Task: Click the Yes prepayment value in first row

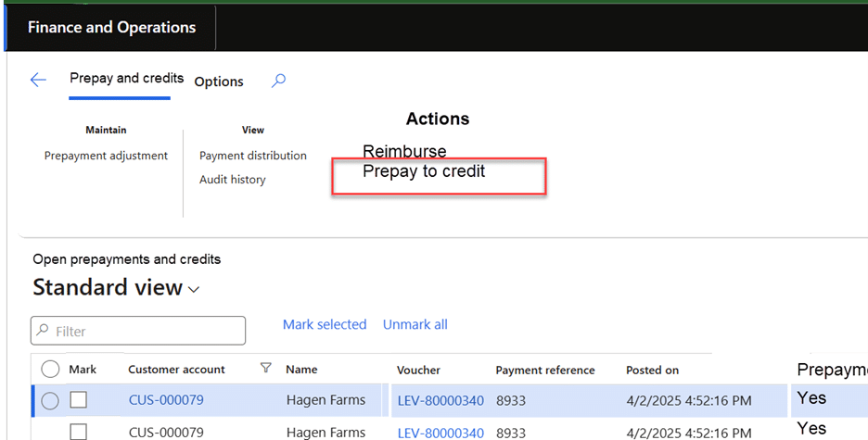Action: point(811,398)
